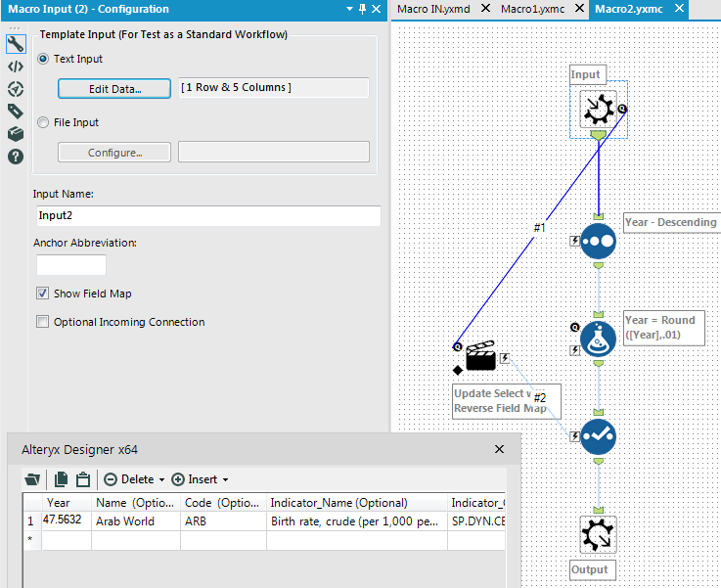Open Configuration window options dropdown arrow
Viewport: 721px width, 588px height.
click(x=349, y=9)
